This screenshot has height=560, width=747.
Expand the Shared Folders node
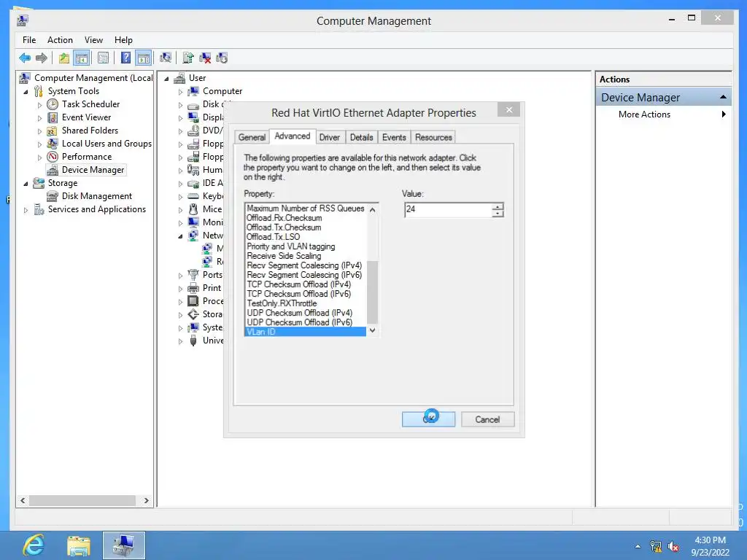tap(39, 131)
